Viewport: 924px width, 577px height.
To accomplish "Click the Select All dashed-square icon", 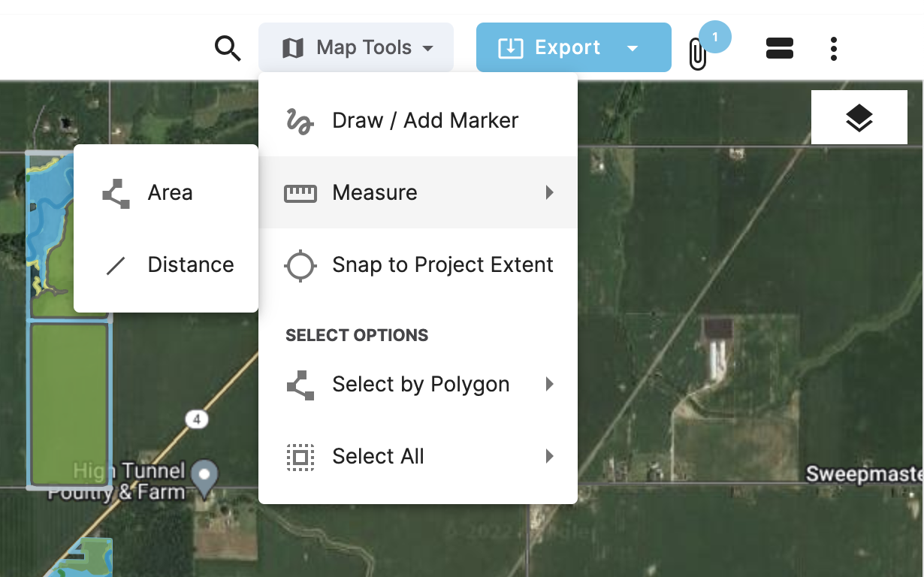I will point(300,456).
